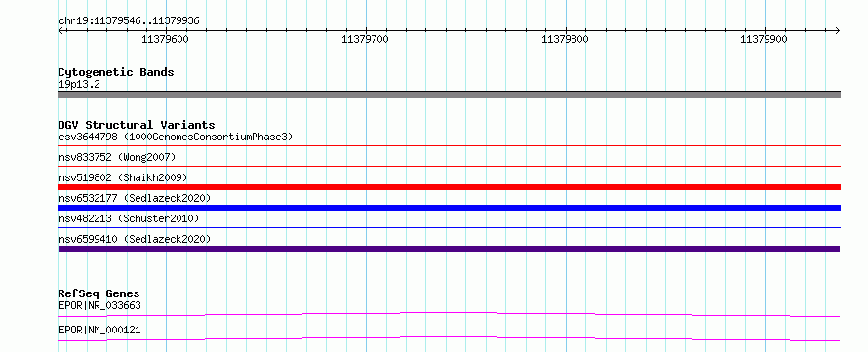
Task: Click ruler position label 11379900
Action: tap(765, 39)
